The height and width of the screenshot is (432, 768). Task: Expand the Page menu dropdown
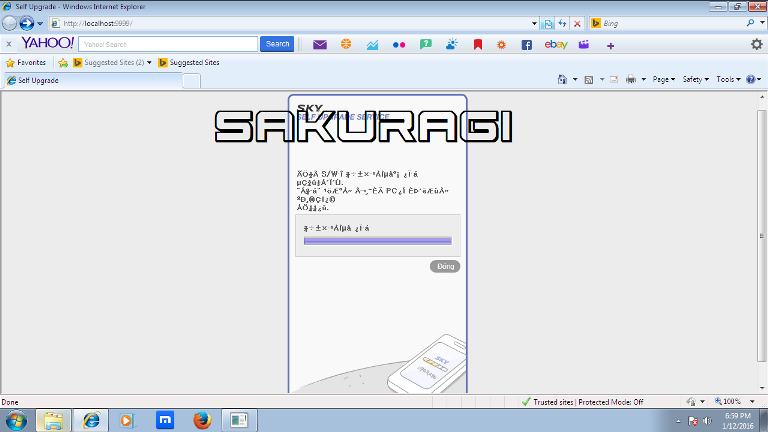pos(663,79)
